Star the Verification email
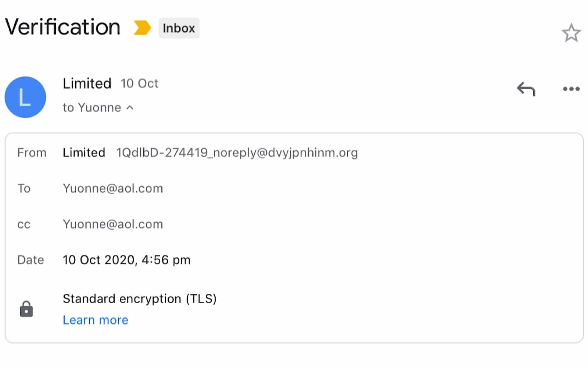Screen dimensions: 588x368 (571, 33)
